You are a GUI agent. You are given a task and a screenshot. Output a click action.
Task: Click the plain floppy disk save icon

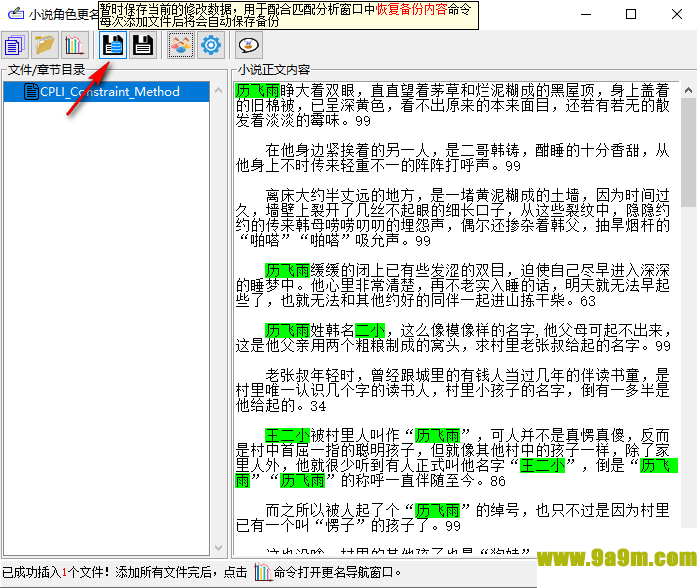point(143,45)
